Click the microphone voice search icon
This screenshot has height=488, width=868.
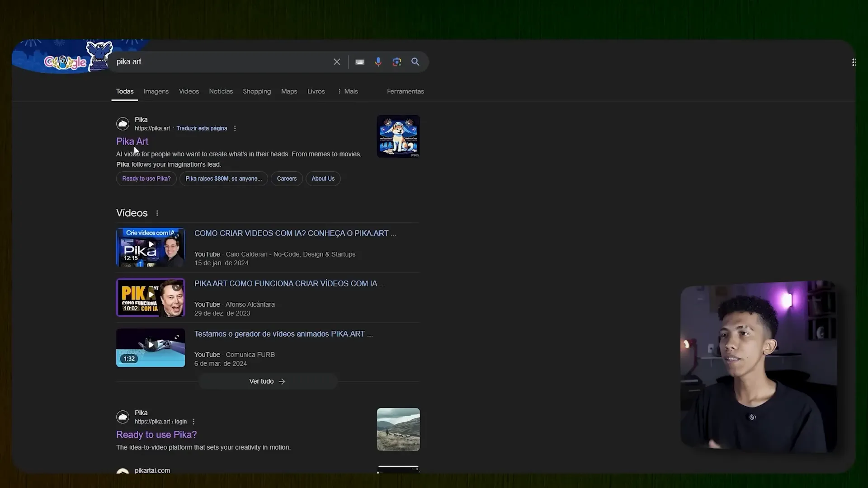(x=378, y=61)
